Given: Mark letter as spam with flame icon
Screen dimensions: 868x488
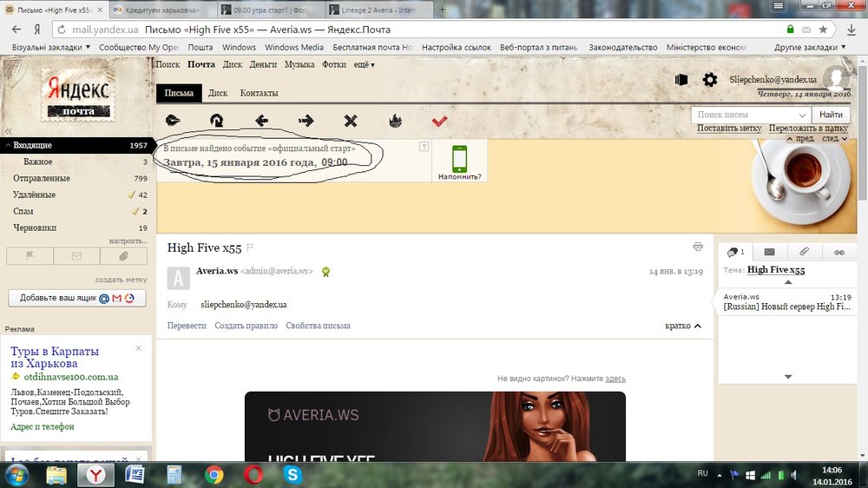Looking at the screenshot, I should coord(395,121).
